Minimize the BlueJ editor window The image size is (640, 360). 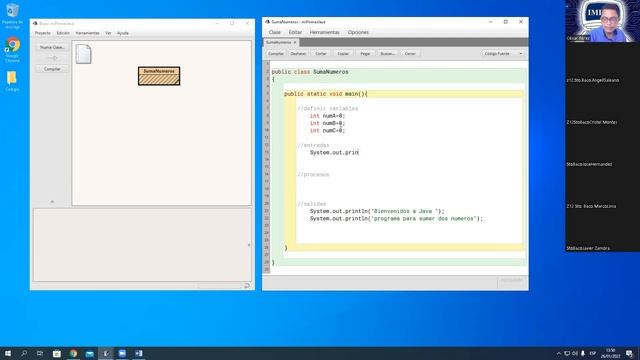pyautogui.click(x=490, y=22)
